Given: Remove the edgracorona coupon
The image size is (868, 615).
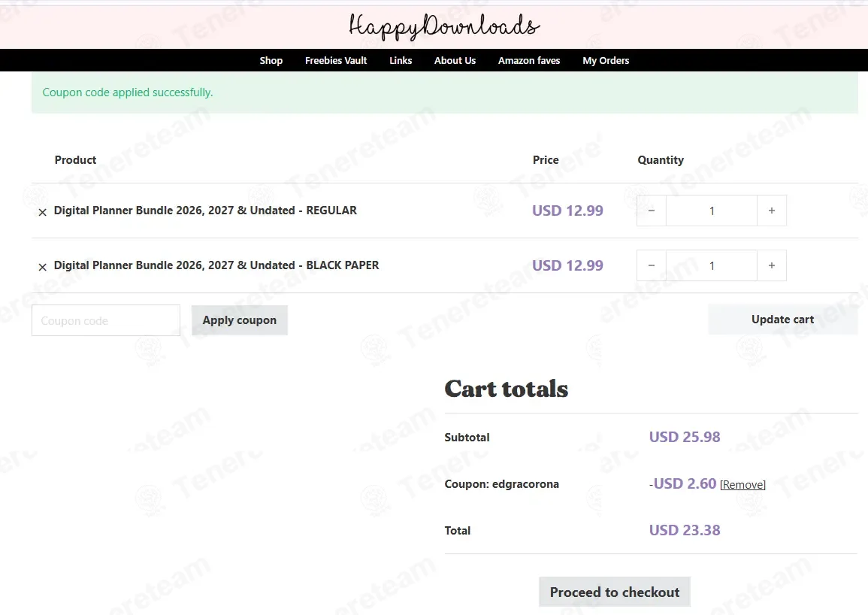Looking at the screenshot, I should pos(743,485).
